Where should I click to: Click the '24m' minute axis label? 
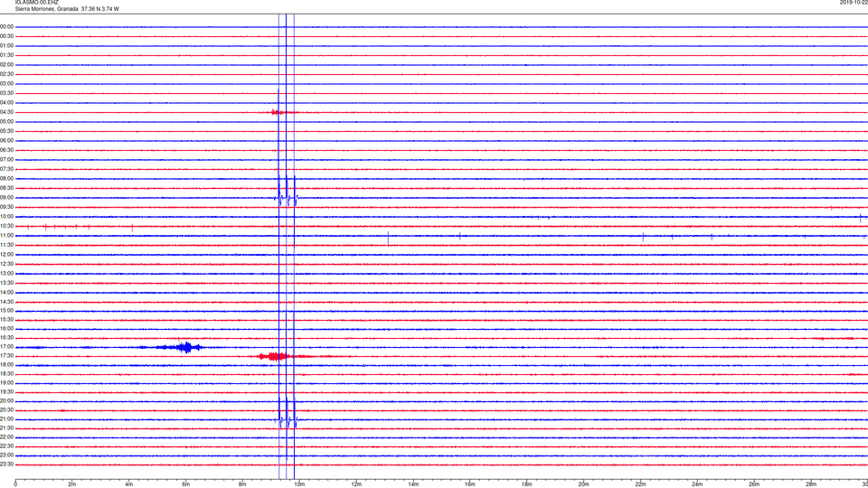click(697, 484)
